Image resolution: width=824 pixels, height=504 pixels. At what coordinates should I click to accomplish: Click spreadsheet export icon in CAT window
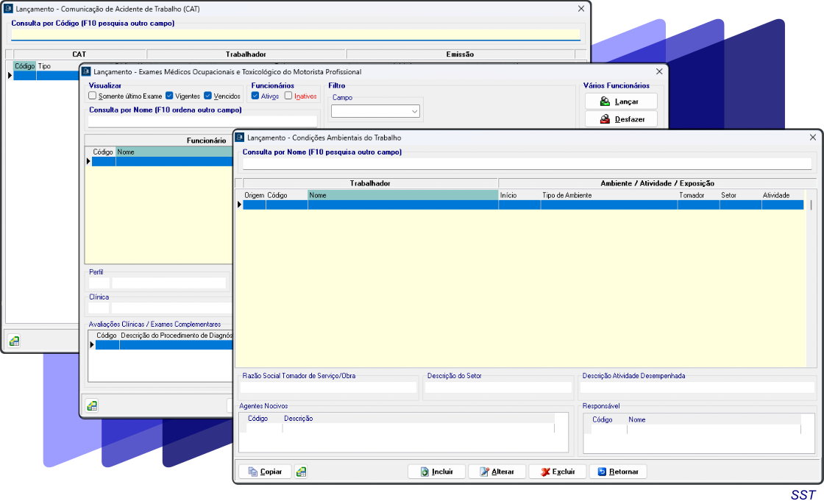tap(14, 341)
